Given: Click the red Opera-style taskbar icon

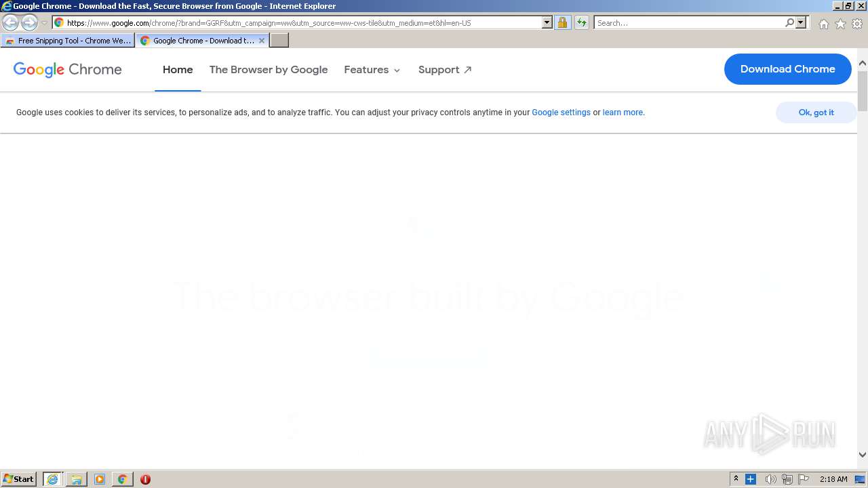Looking at the screenshot, I should coord(145,479).
